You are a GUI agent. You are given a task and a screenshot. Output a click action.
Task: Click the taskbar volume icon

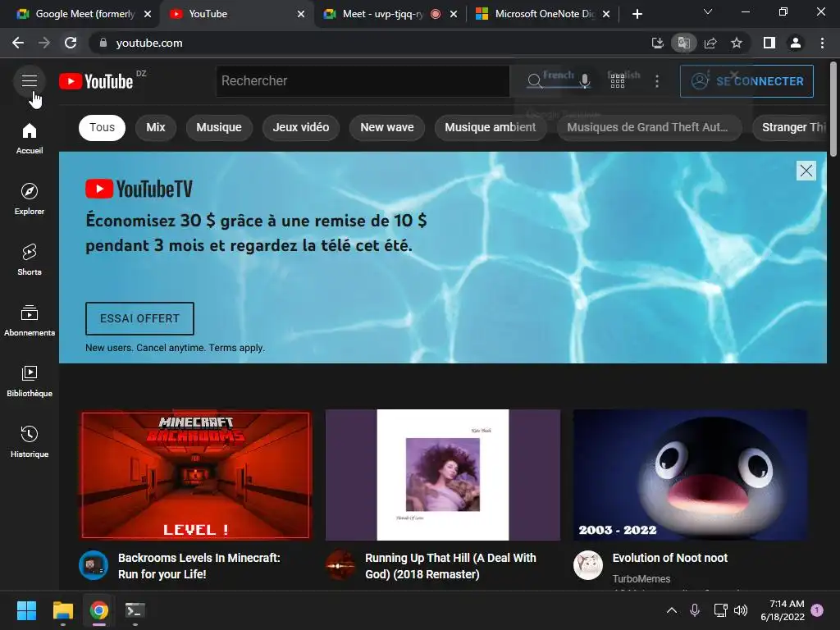pyautogui.click(x=741, y=610)
